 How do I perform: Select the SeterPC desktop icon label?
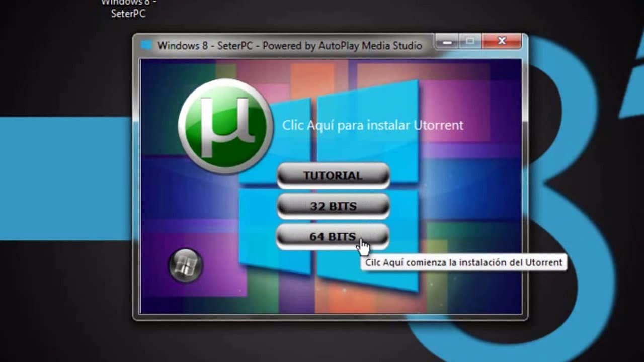tap(128, 9)
